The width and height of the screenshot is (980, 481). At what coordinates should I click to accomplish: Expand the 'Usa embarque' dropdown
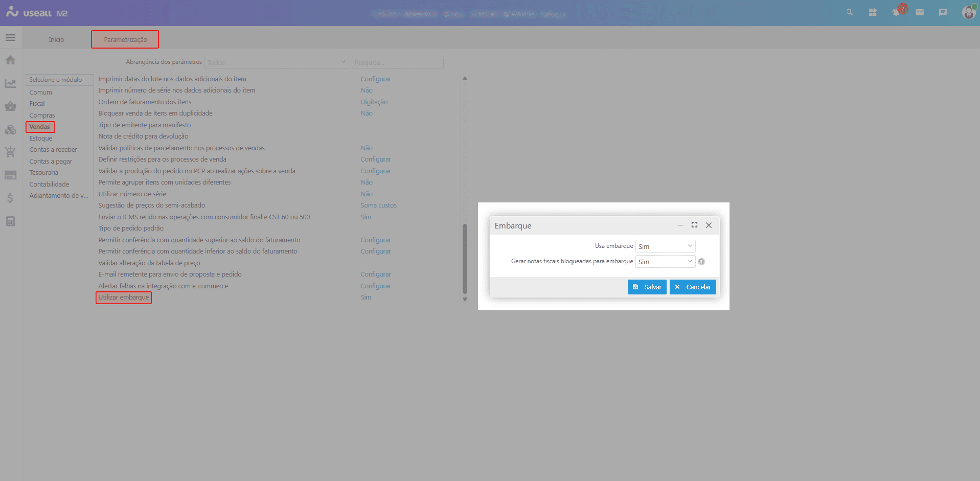point(665,246)
